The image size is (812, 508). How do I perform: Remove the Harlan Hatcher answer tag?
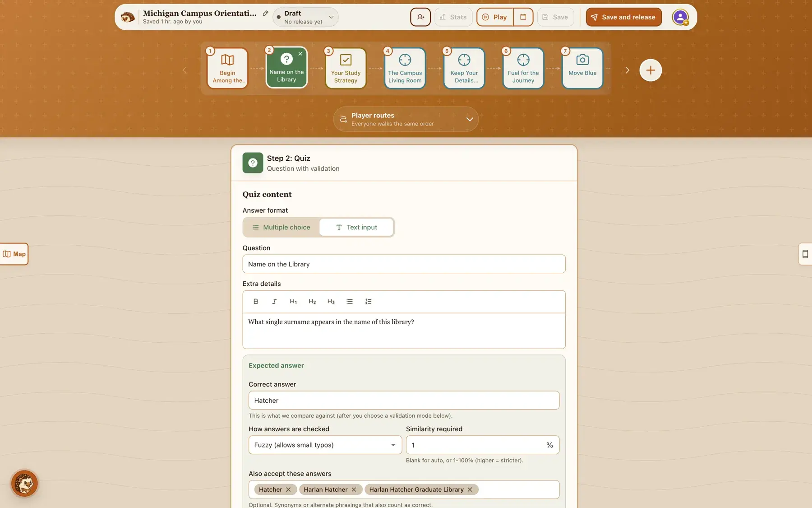(354, 489)
